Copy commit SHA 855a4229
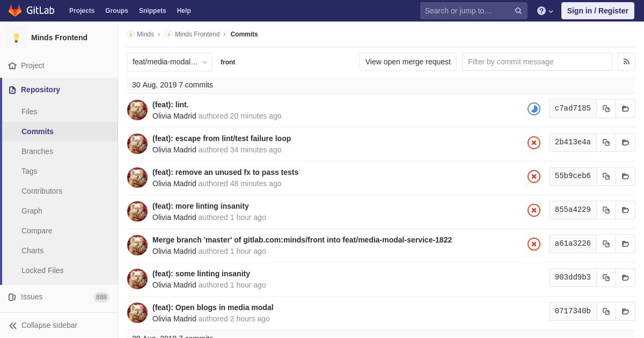Screen dimensions: 644x338 (606, 210)
